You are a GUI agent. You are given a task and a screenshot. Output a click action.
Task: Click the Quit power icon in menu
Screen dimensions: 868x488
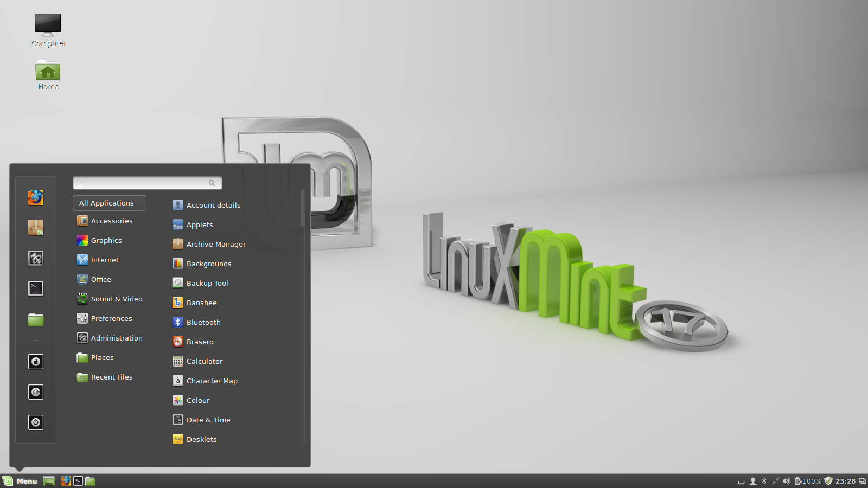click(36, 422)
